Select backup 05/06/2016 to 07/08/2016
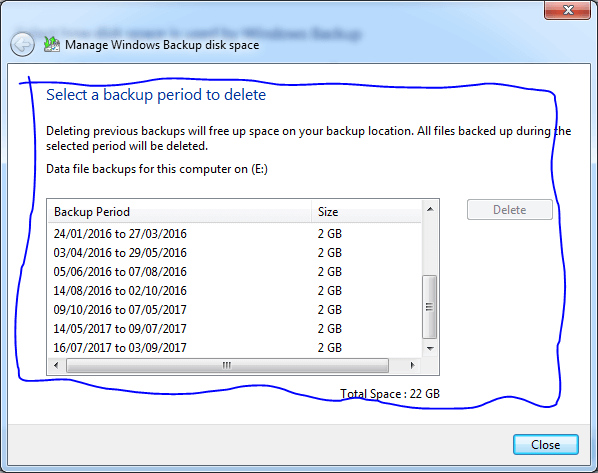The width and height of the screenshot is (598, 473). point(235,272)
